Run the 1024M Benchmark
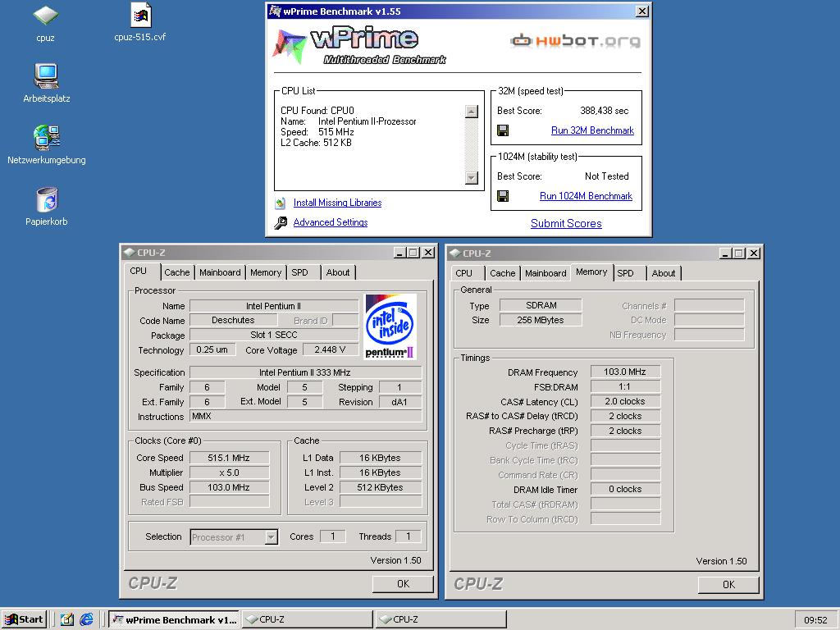The height and width of the screenshot is (630, 840). (x=586, y=196)
